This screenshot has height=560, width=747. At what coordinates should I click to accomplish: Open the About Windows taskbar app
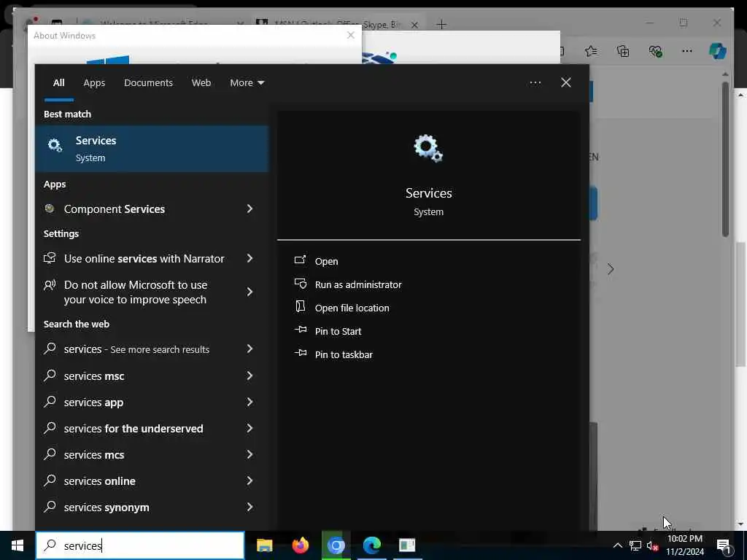(407, 545)
